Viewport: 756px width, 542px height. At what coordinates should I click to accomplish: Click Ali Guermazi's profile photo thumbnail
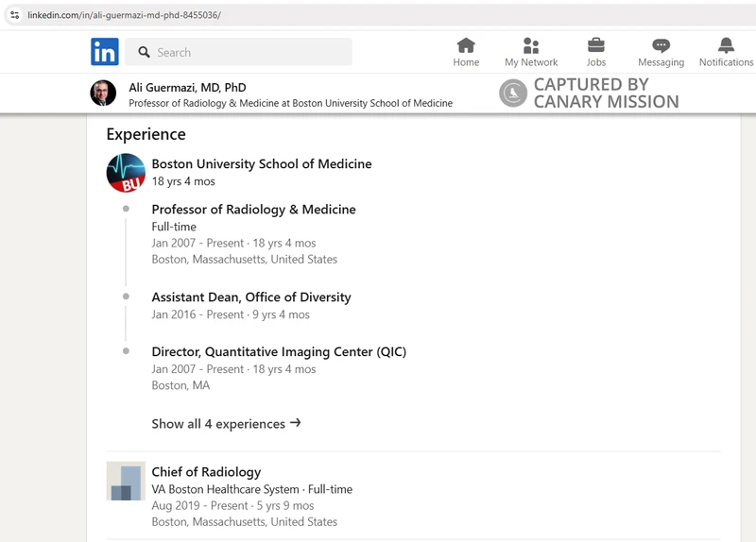pyautogui.click(x=103, y=93)
